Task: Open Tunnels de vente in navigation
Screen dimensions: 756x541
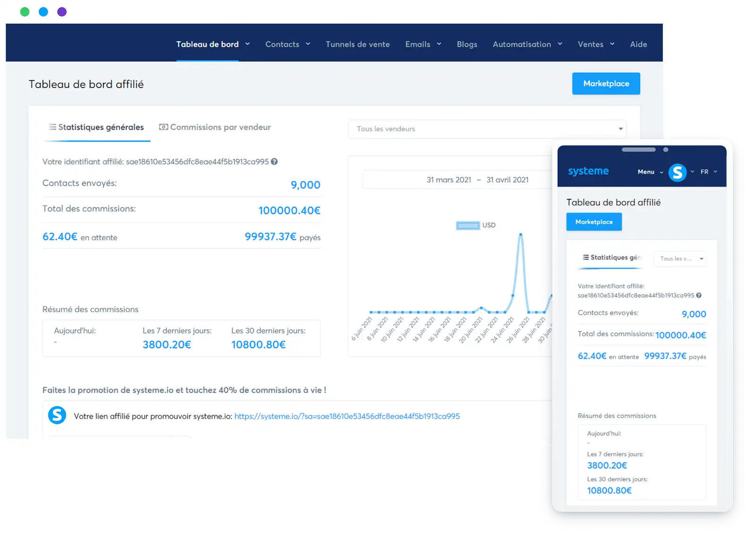Action: coord(358,44)
